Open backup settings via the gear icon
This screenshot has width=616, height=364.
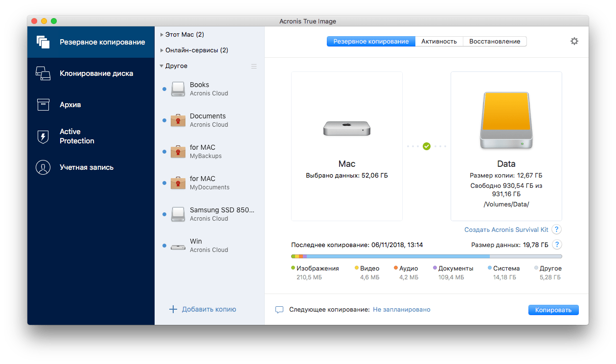point(574,41)
